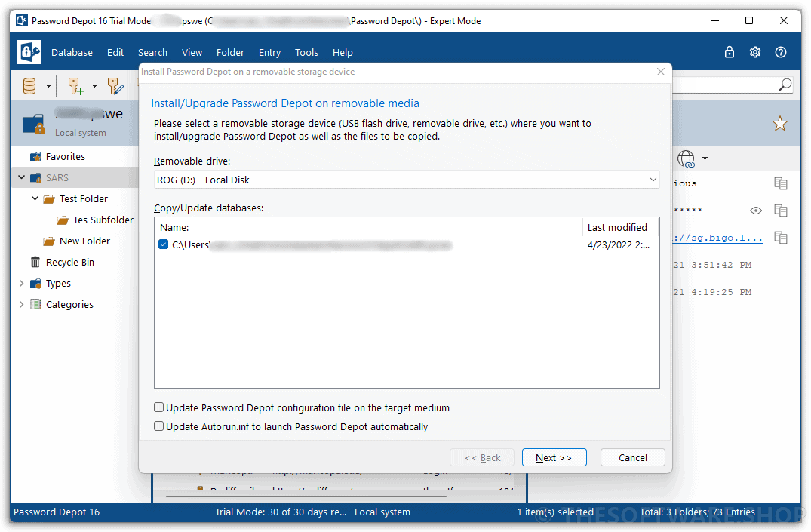The height and width of the screenshot is (532, 811).
Task: Click the Last modified column header
Action: point(621,227)
